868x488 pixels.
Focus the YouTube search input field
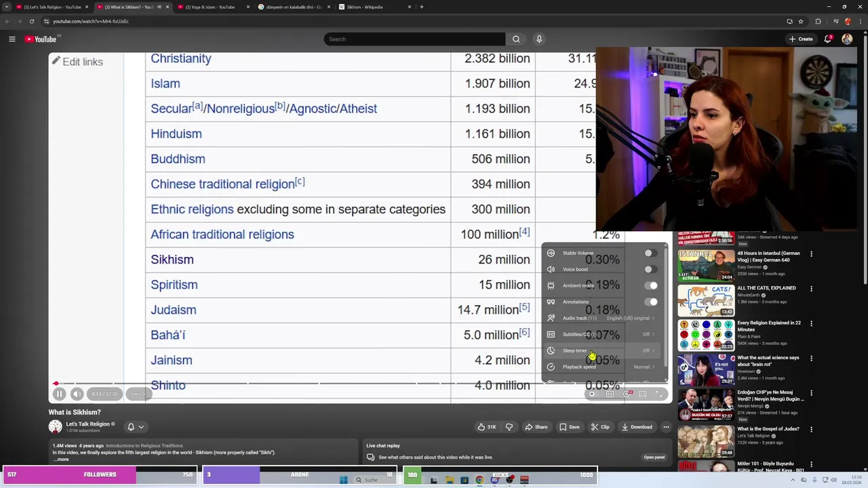(x=414, y=39)
